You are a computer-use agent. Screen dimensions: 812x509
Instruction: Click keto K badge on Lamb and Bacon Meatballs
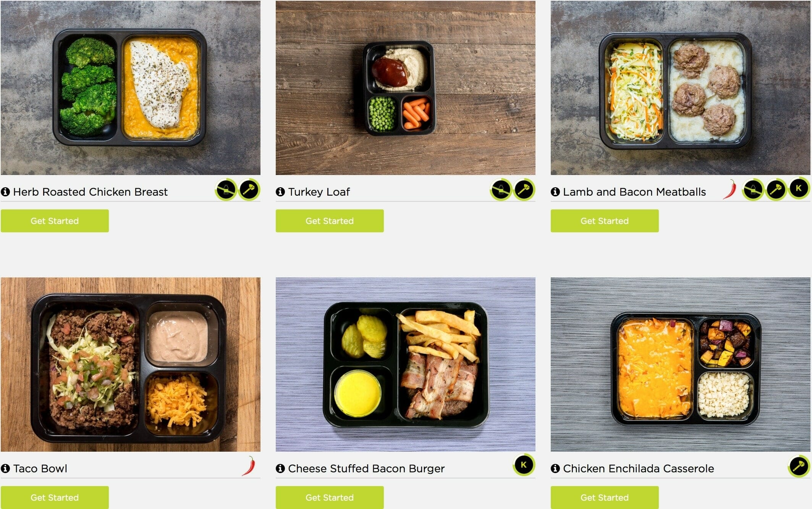click(799, 188)
